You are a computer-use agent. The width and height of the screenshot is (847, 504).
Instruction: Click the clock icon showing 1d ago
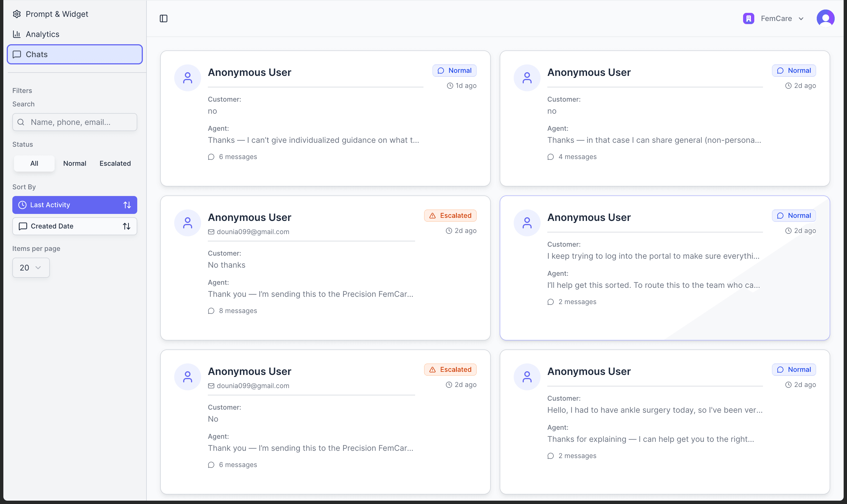pos(450,86)
